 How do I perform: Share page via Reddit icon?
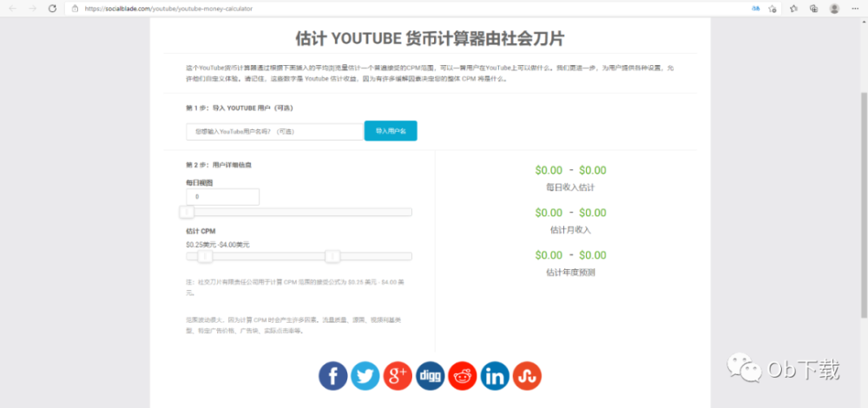click(463, 376)
